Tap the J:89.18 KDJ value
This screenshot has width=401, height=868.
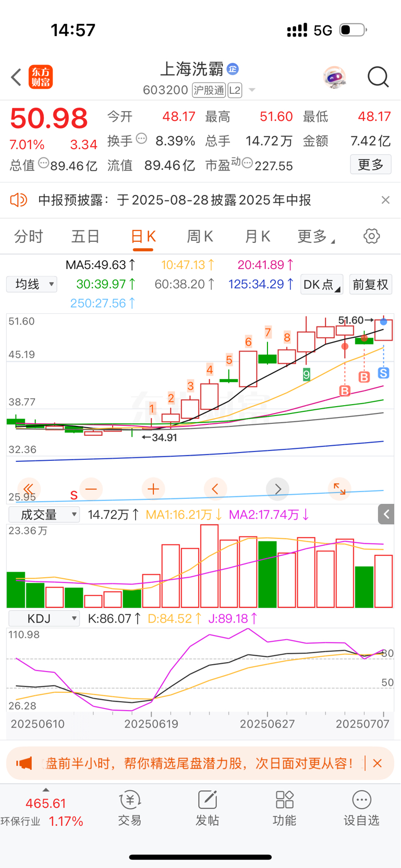click(233, 619)
